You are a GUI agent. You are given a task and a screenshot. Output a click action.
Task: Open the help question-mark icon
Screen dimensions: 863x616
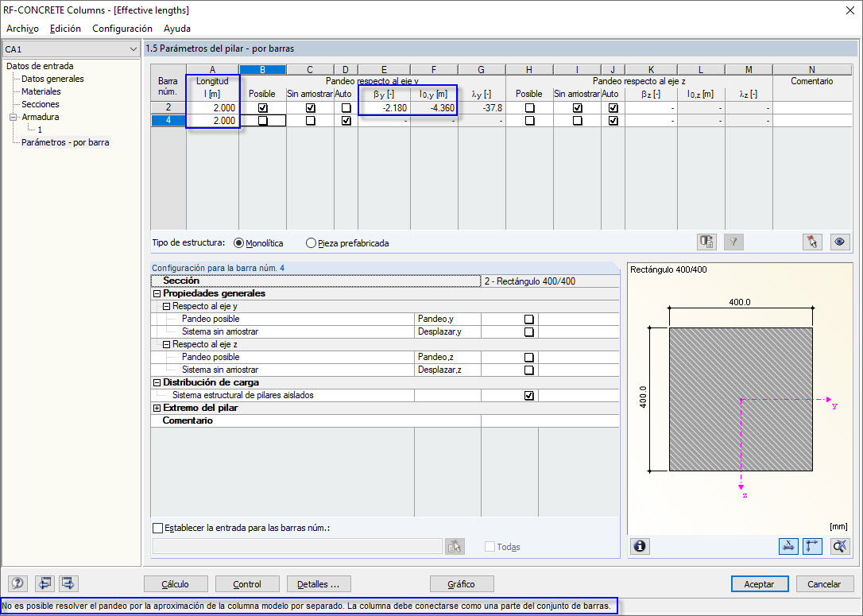pos(17,583)
